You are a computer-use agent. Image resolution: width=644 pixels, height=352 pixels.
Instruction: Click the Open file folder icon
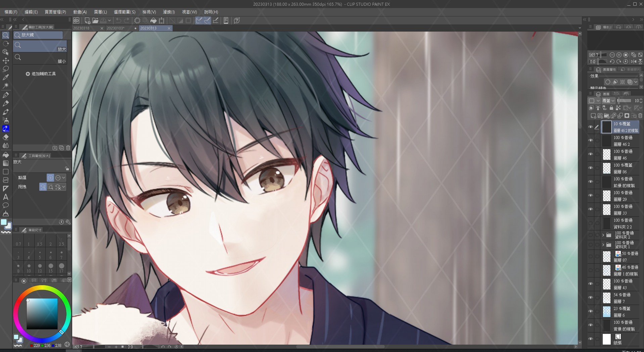point(95,20)
